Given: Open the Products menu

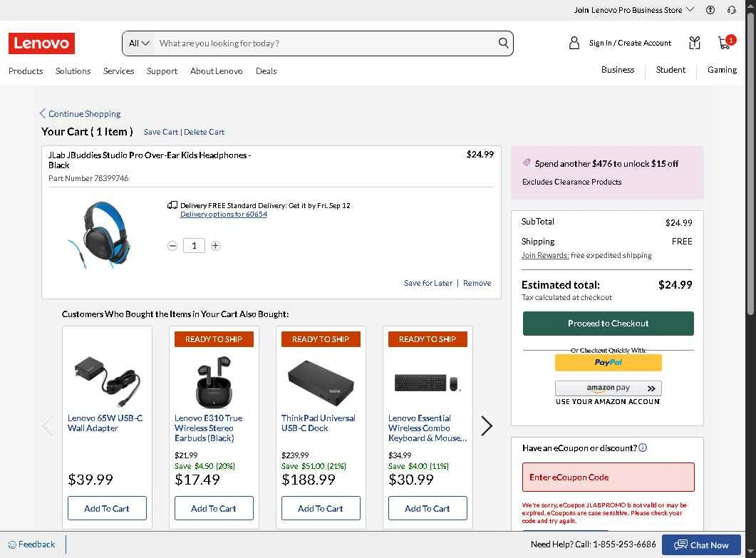Looking at the screenshot, I should click(26, 71).
